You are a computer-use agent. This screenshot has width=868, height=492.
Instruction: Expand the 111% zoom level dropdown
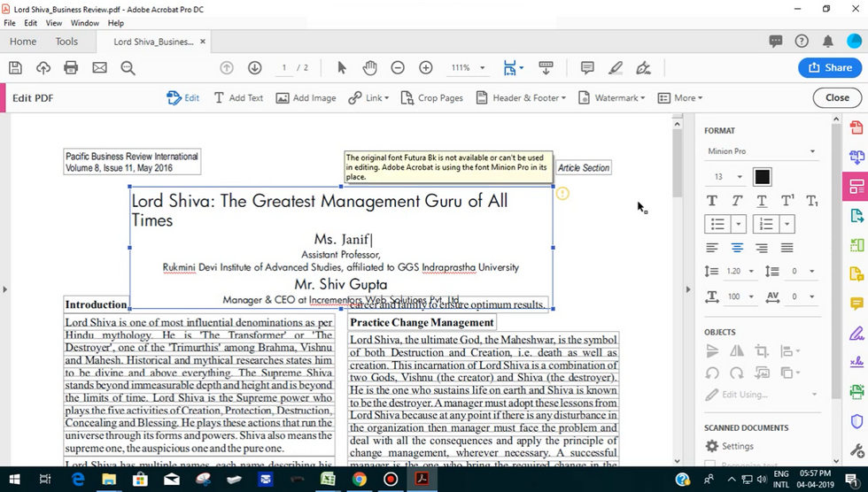pos(467,68)
